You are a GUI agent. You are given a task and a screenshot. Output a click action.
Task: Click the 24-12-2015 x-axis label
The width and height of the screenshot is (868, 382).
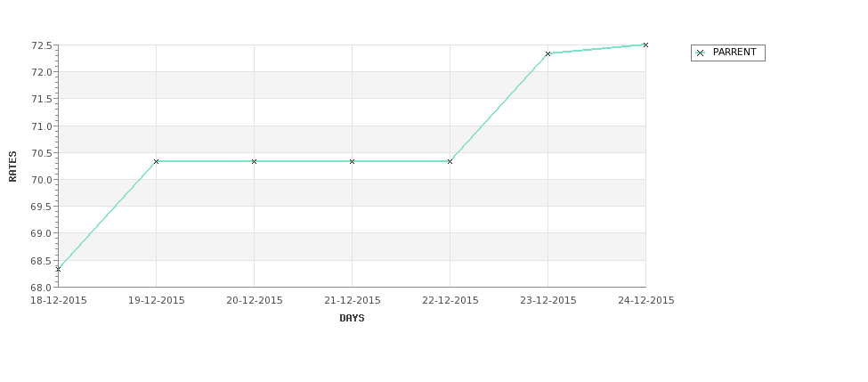click(x=646, y=300)
